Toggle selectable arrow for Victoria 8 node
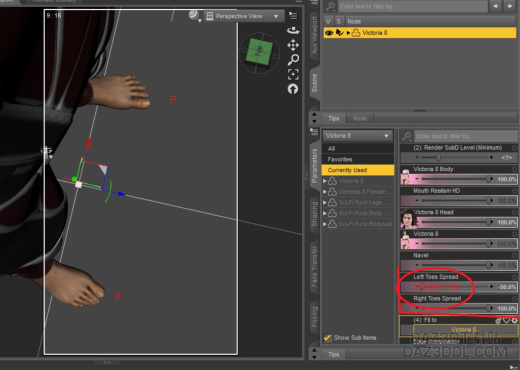Viewport: 520px width, 370px height. (339, 33)
